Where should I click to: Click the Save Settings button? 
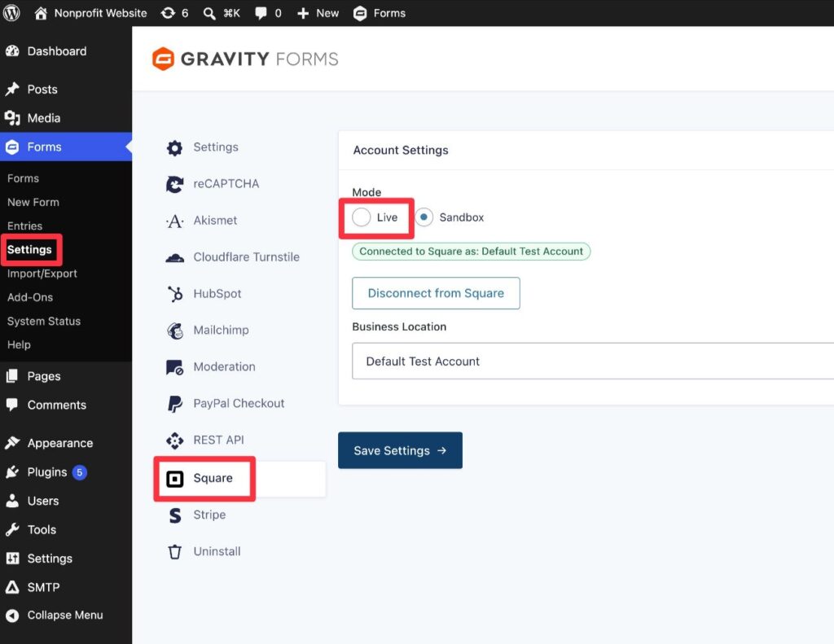pos(400,450)
